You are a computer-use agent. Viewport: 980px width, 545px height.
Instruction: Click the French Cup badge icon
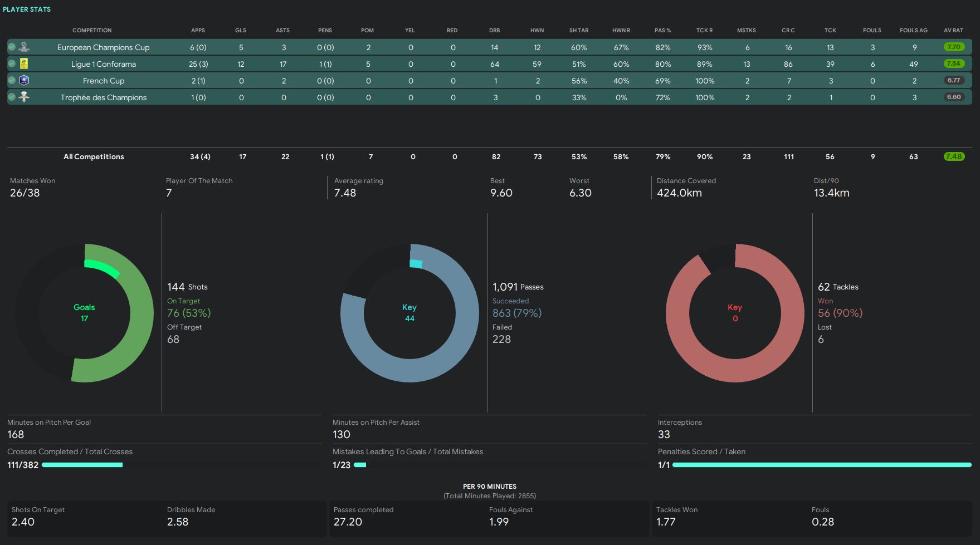[24, 80]
